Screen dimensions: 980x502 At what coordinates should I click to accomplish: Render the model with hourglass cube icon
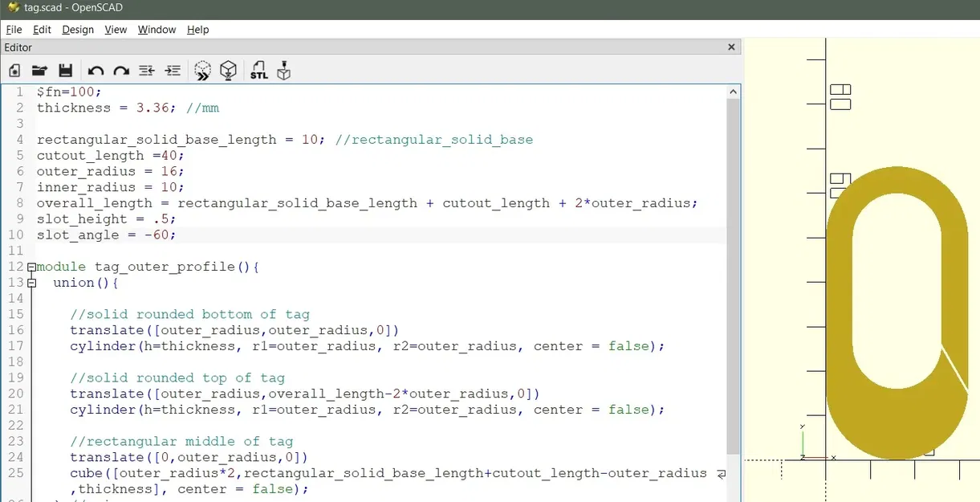(229, 71)
